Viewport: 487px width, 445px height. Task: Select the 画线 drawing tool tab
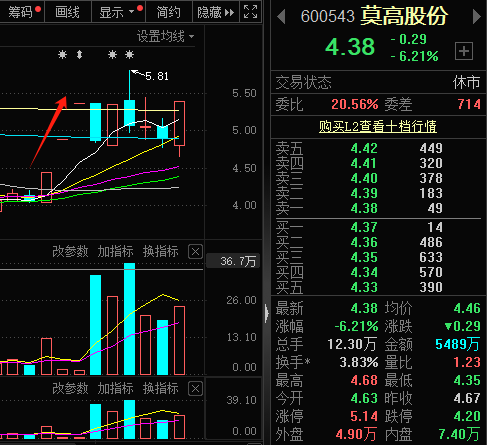tap(67, 12)
